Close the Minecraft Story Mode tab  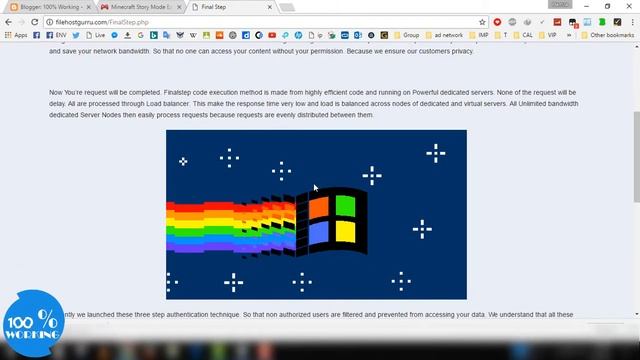(x=179, y=7)
